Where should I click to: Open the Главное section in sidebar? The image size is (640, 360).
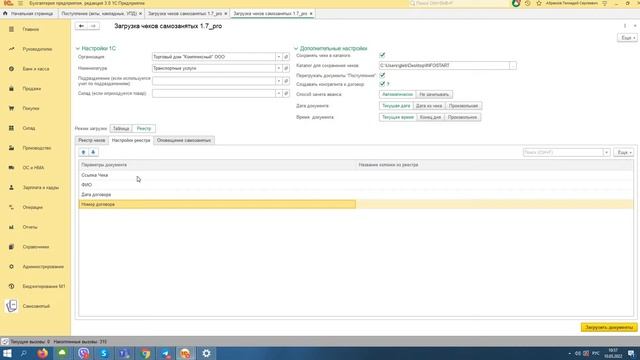click(31, 29)
